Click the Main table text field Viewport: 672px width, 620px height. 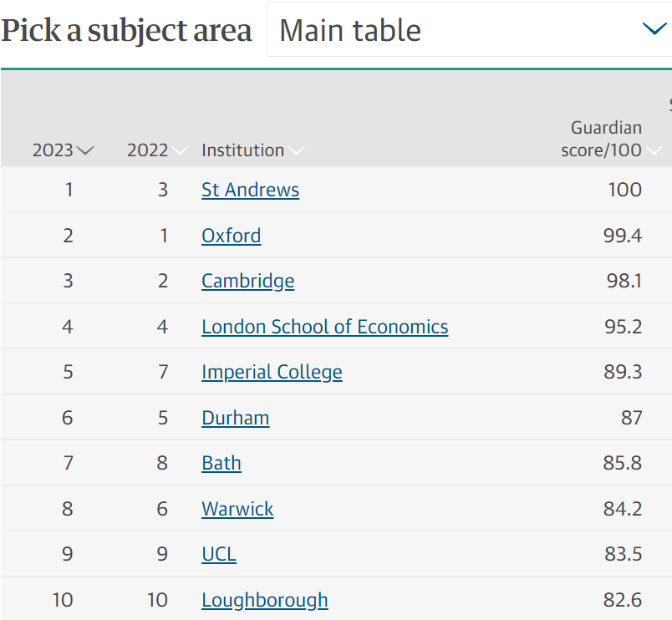(350, 30)
